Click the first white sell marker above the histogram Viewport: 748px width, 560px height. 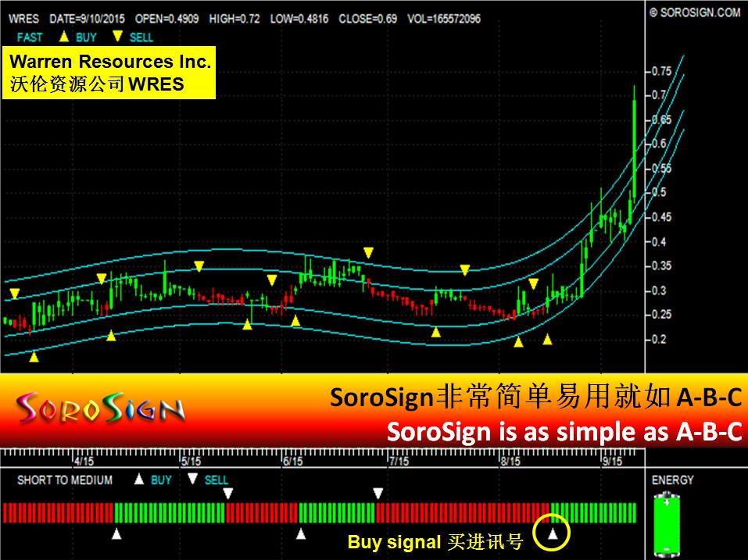pos(228,494)
